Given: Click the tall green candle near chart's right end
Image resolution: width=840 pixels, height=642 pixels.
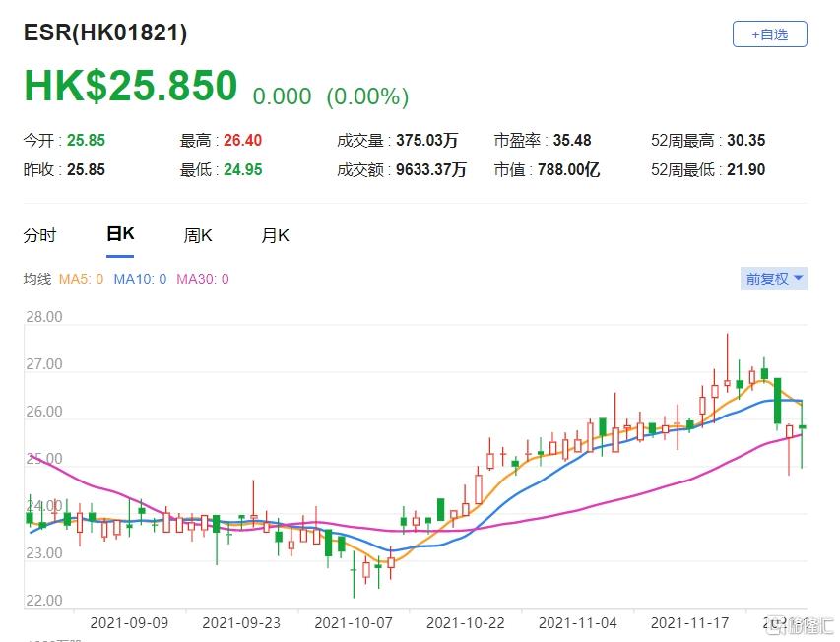Looking at the screenshot, I should 777,399.
